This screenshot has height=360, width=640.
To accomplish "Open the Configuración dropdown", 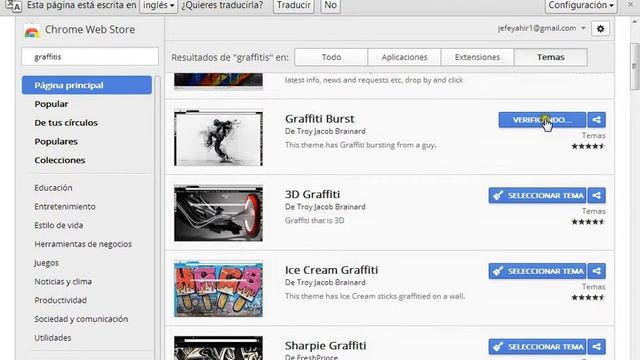I will 581,6.
